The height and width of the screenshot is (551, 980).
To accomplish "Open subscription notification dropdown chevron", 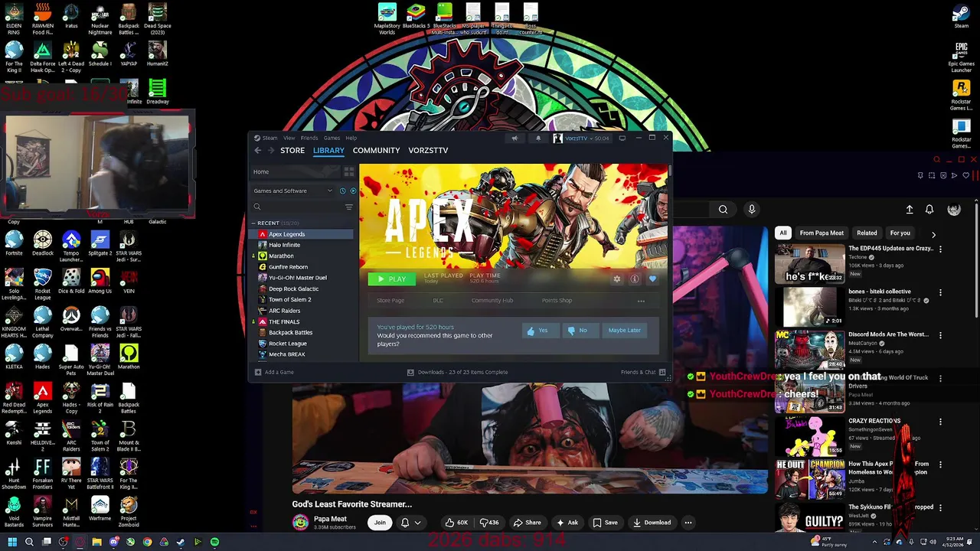I will (x=417, y=523).
